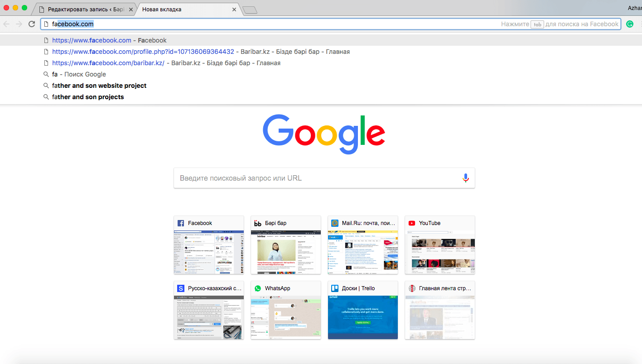
Task: Switch to the Редактировать запись tab
Action: pos(84,10)
